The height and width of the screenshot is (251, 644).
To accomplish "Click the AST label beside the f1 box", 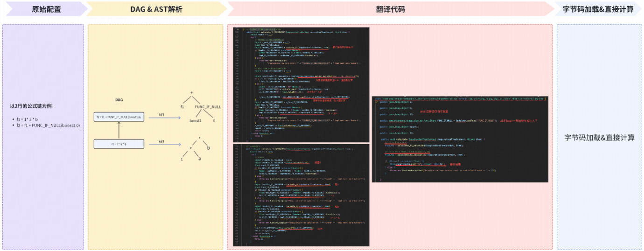I will coord(161,141).
